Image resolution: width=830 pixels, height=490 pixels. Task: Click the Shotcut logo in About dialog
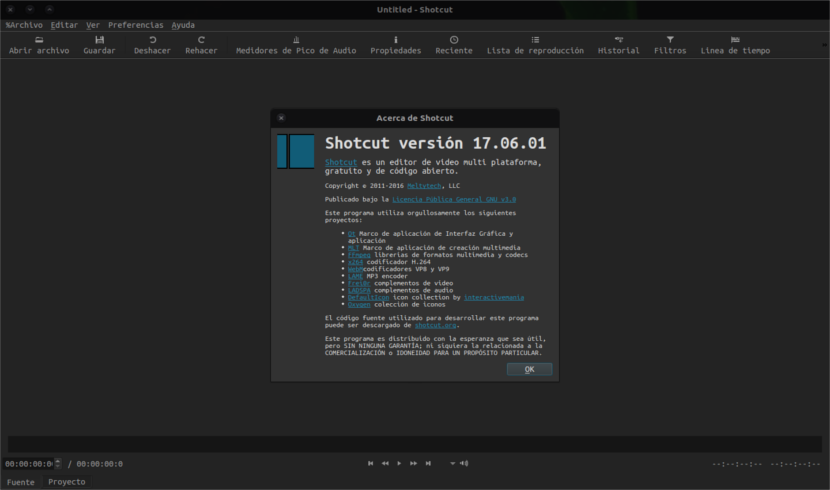[295, 151]
